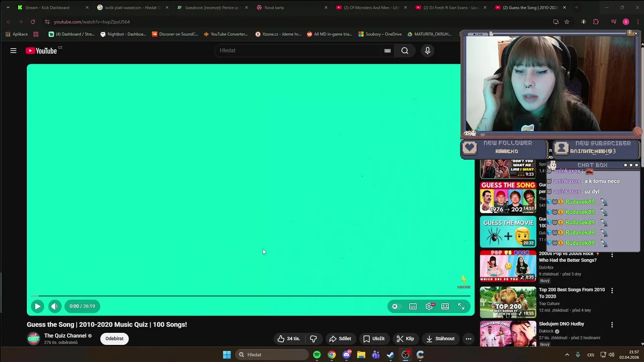
Task: Toggle subtitles in the video player
Action: click(x=413, y=306)
